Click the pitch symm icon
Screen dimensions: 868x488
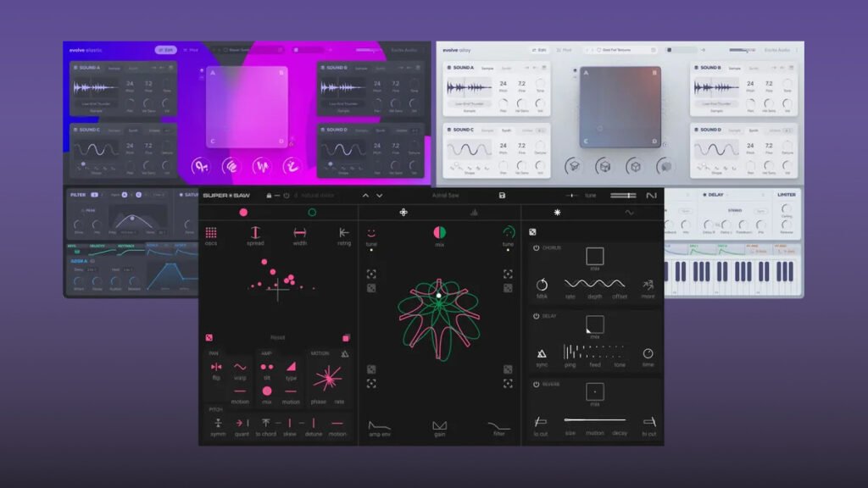point(218,423)
